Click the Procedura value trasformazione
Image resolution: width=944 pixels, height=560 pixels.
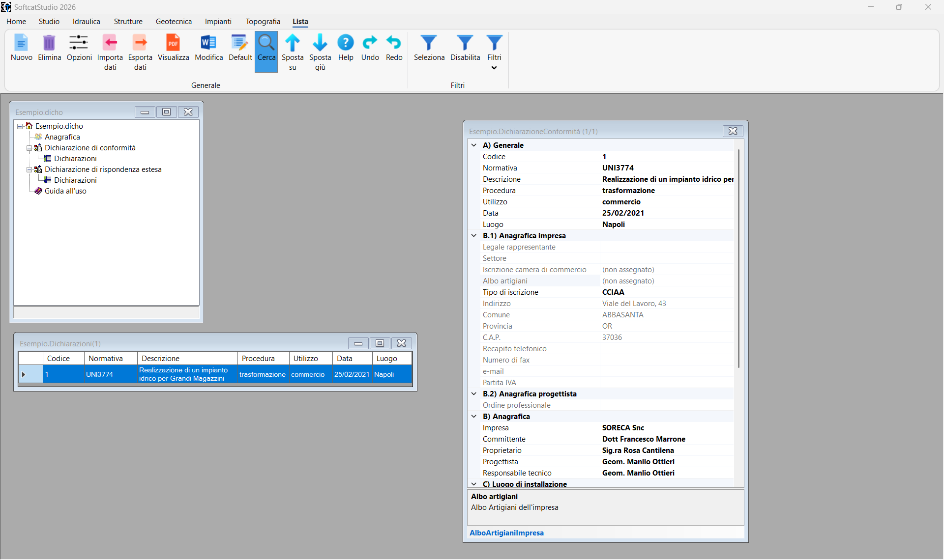(x=628, y=191)
